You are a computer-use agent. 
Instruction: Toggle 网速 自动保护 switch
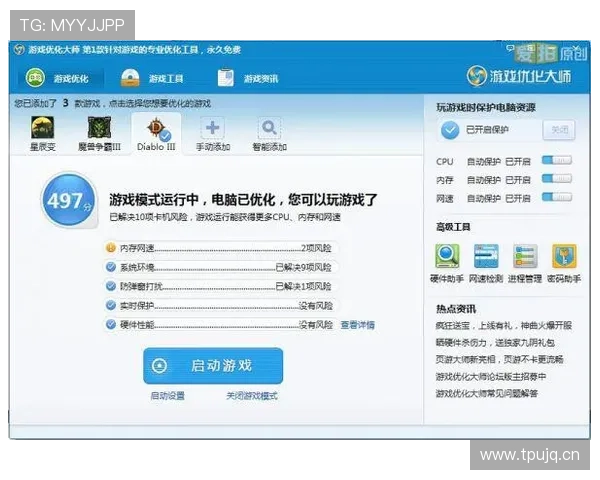[x=557, y=197]
